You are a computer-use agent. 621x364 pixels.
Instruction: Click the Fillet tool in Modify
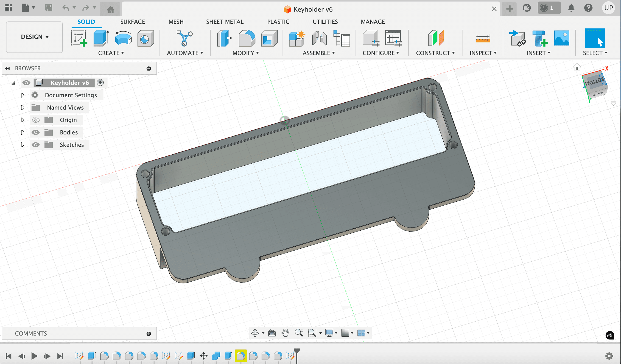coord(247,38)
